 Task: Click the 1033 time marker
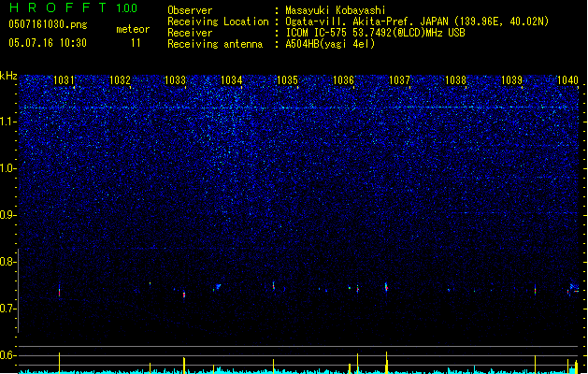[x=176, y=79]
